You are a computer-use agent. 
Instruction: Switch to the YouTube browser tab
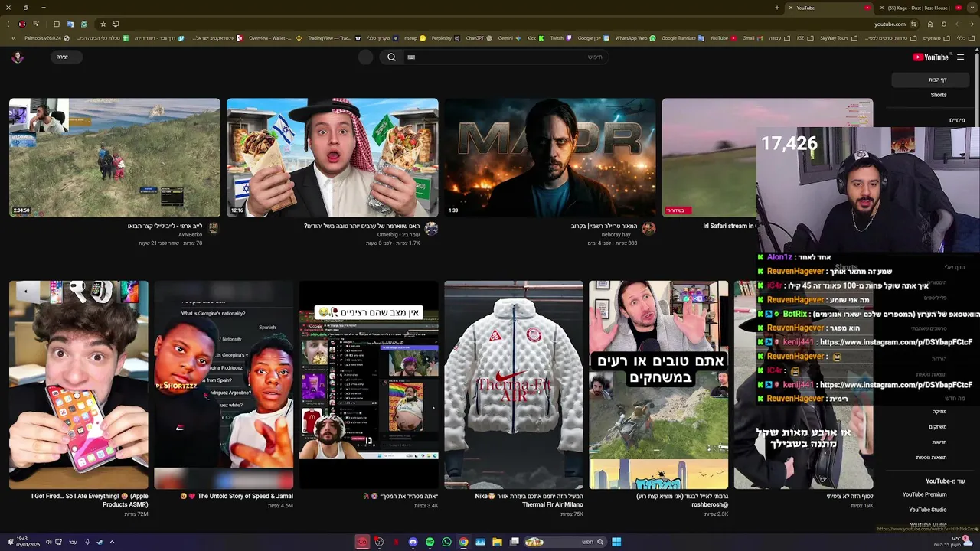[x=830, y=8]
